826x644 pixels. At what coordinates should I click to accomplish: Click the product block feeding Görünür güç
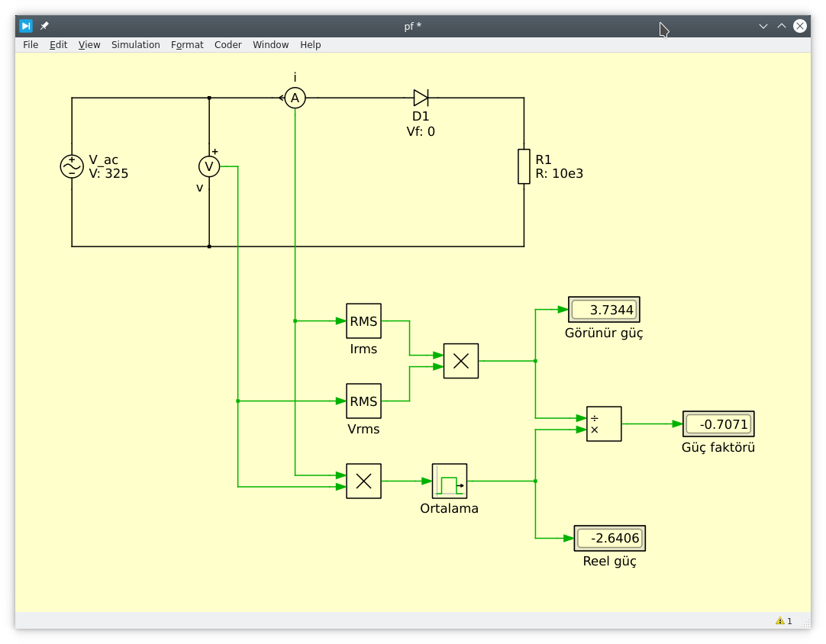coord(461,361)
